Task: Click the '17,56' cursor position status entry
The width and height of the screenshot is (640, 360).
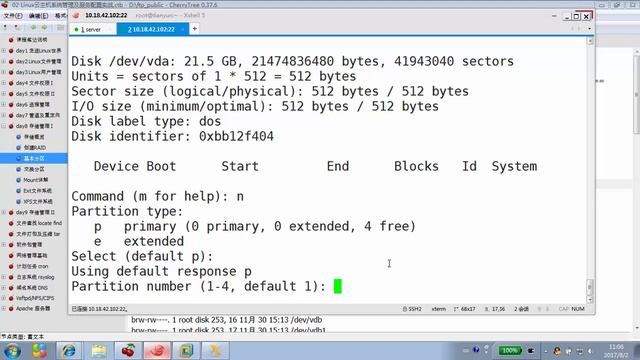Action: tap(495, 309)
